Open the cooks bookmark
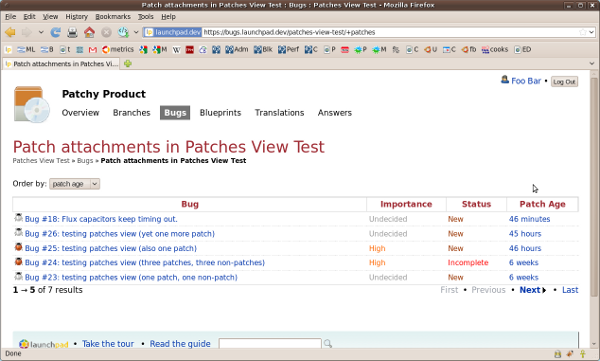The image size is (600, 361). [x=495, y=49]
